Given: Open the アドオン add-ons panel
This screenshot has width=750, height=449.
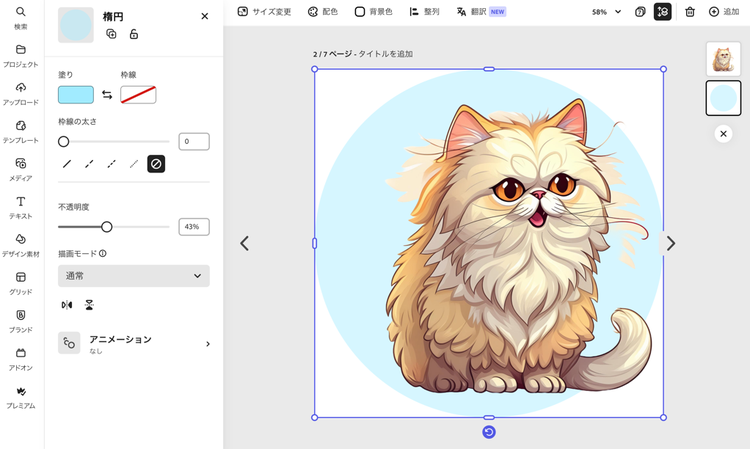Looking at the screenshot, I should [x=21, y=359].
